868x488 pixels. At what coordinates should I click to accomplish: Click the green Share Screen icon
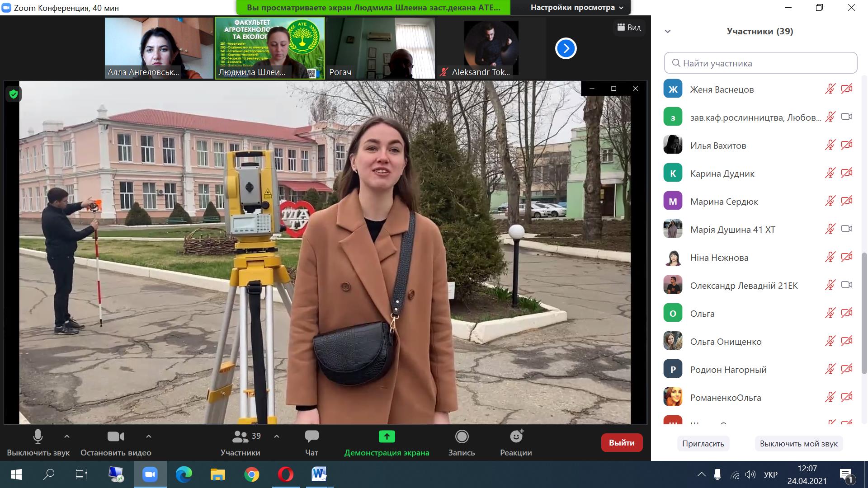point(387,436)
